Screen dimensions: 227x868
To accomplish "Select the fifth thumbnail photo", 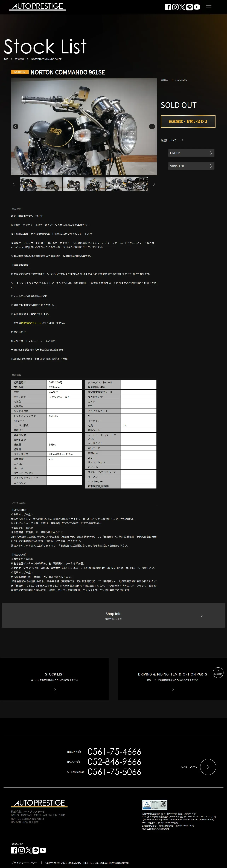I will point(116,184).
